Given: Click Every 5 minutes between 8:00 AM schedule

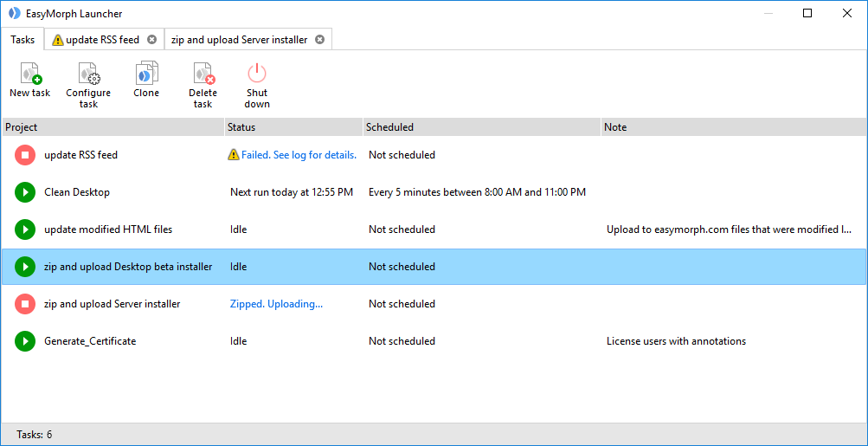Looking at the screenshot, I should 477,192.
